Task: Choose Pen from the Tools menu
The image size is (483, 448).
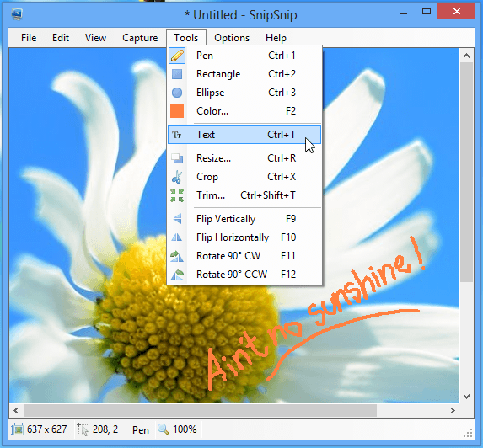Action: 244,56
